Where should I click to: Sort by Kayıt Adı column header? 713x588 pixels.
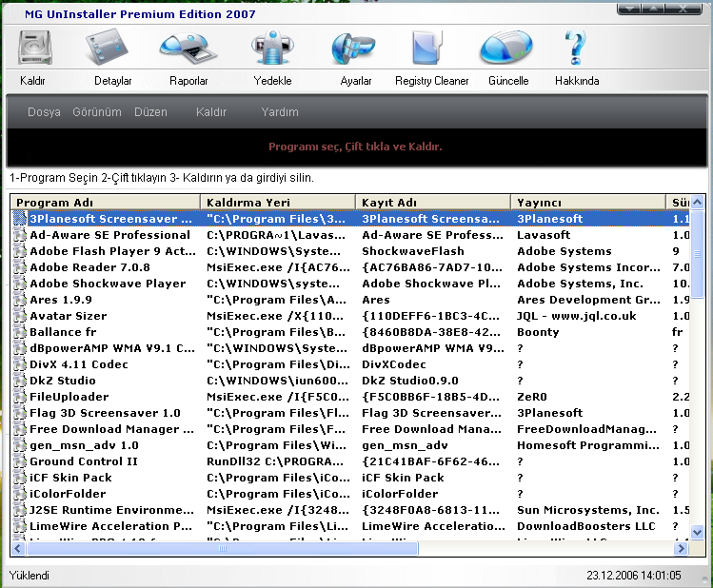tap(433, 203)
